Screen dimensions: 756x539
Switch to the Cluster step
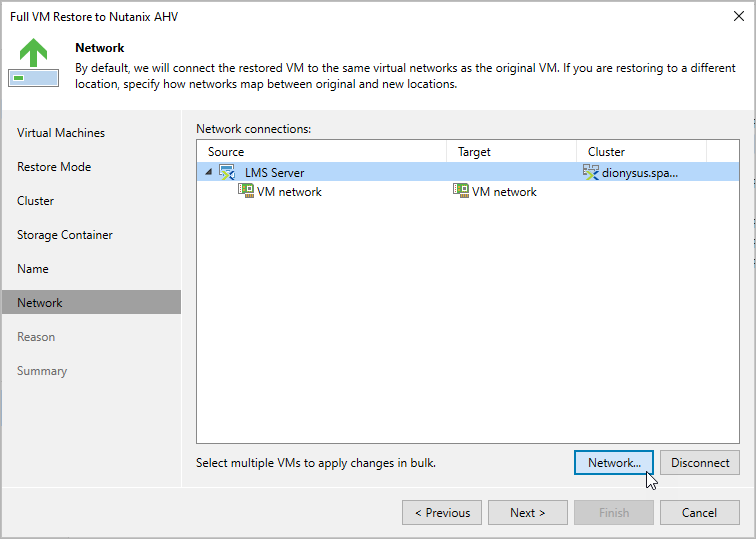36,201
